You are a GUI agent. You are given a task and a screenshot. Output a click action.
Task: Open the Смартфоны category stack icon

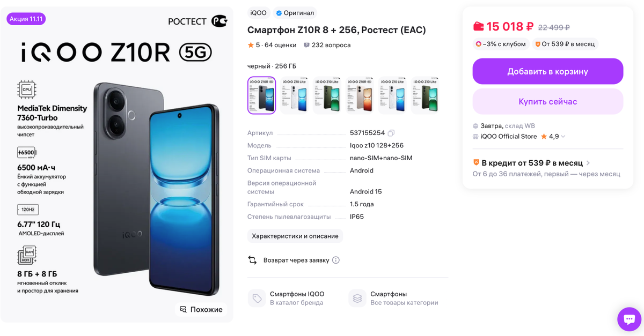(x=357, y=298)
